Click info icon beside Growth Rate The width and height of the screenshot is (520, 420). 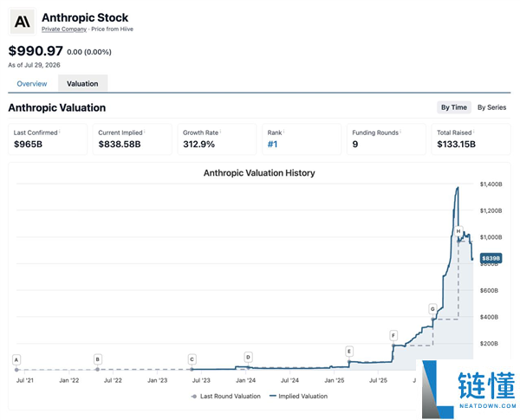coord(220,132)
